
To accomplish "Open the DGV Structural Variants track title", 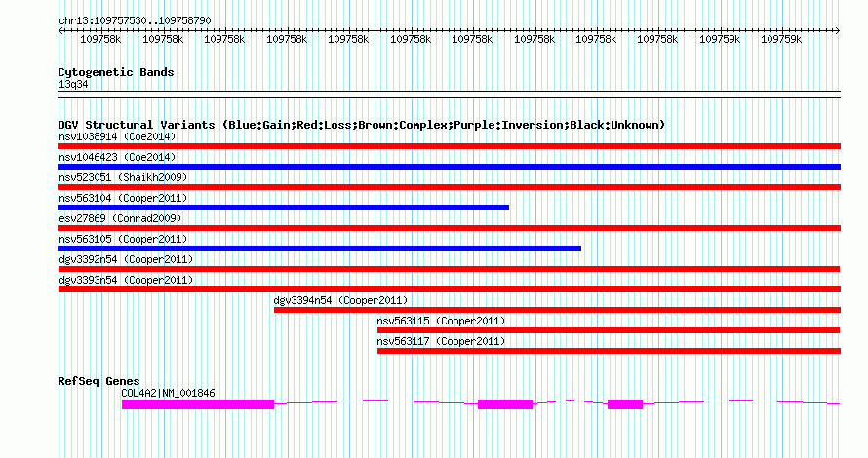I will pyautogui.click(x=361, y=125).
